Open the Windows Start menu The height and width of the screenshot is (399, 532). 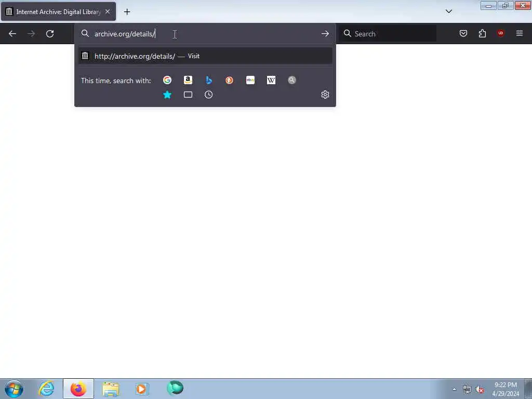click(x=14, y=389)
